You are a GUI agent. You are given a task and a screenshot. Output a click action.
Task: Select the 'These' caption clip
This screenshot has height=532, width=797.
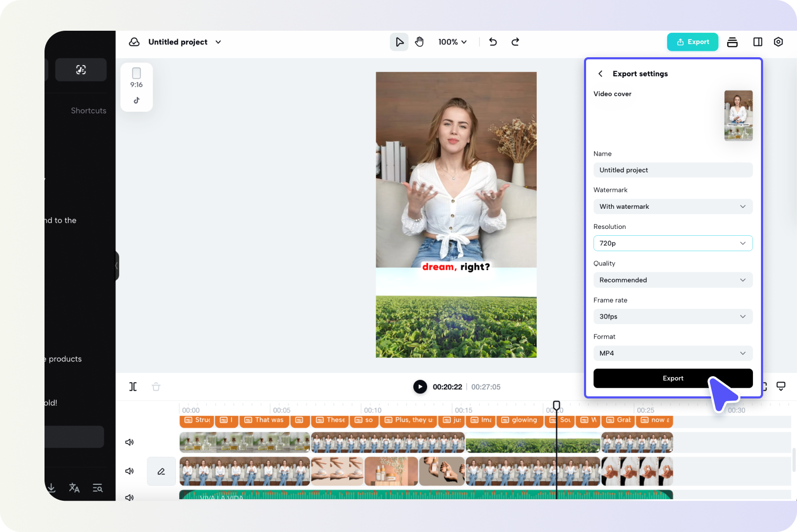click(330, 420)
